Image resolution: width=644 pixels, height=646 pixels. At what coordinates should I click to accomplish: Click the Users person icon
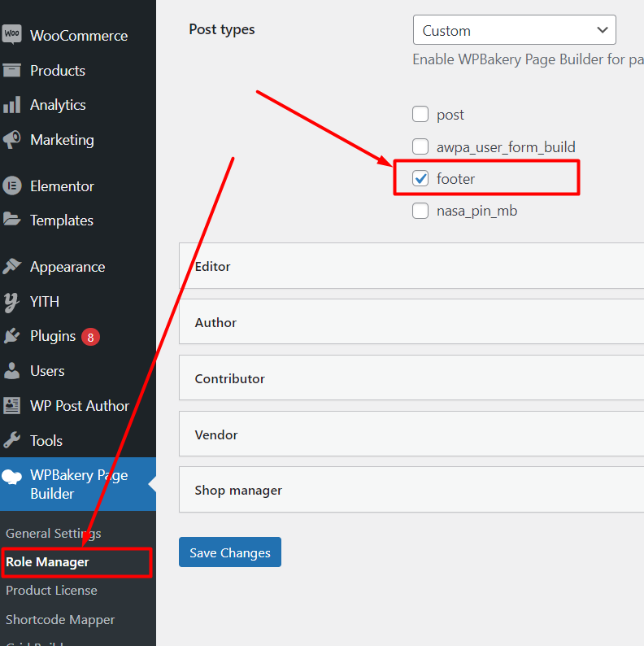[11, 370]
